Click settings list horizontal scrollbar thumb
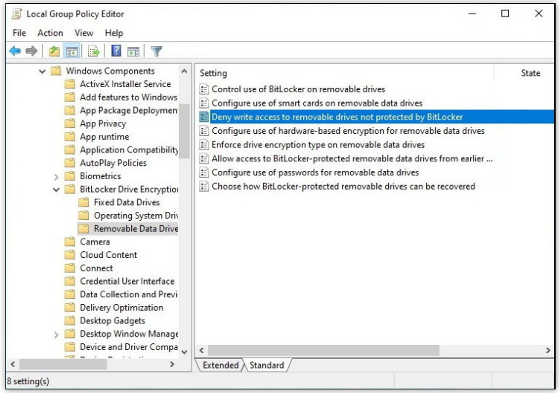This screenshot has height=393, width=560. (x=323, y=350)
